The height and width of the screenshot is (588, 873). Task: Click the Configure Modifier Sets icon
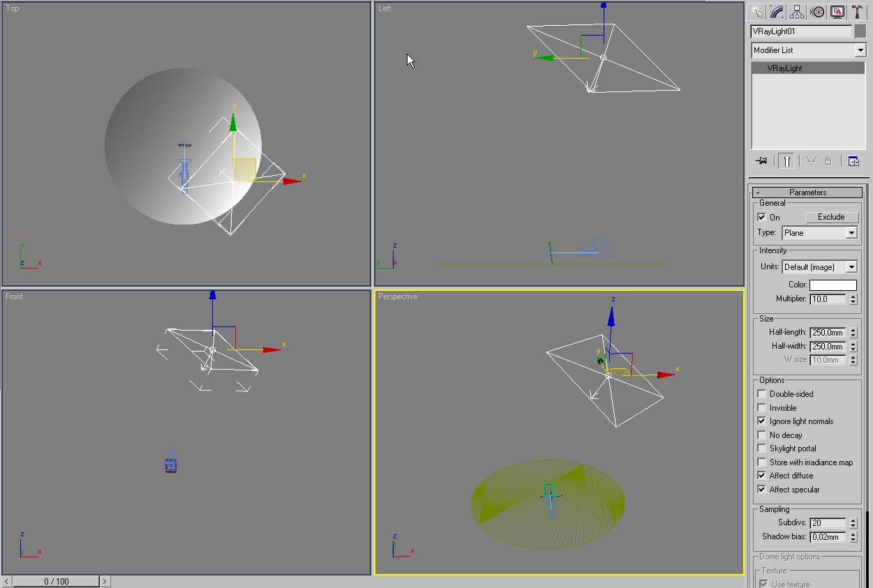tap(853, 161)
